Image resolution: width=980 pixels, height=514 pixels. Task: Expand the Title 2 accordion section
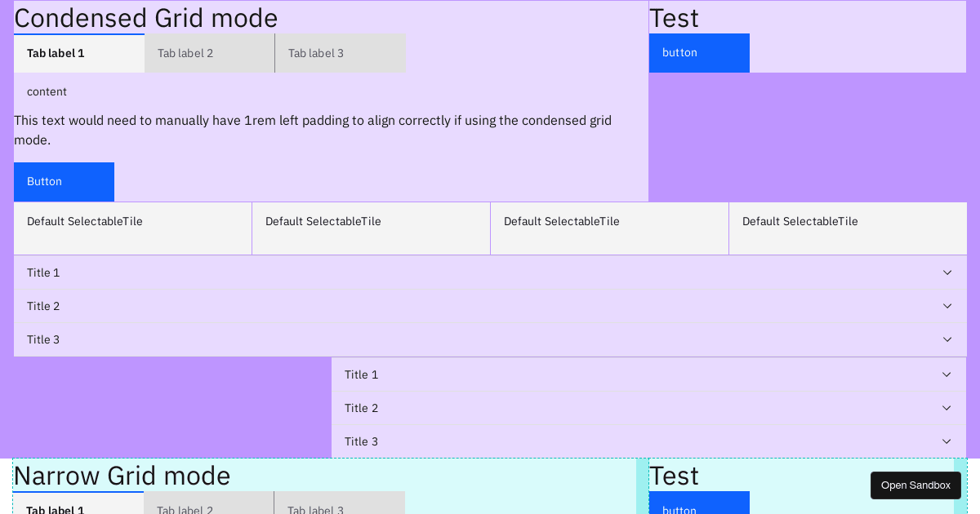point(490,306)
